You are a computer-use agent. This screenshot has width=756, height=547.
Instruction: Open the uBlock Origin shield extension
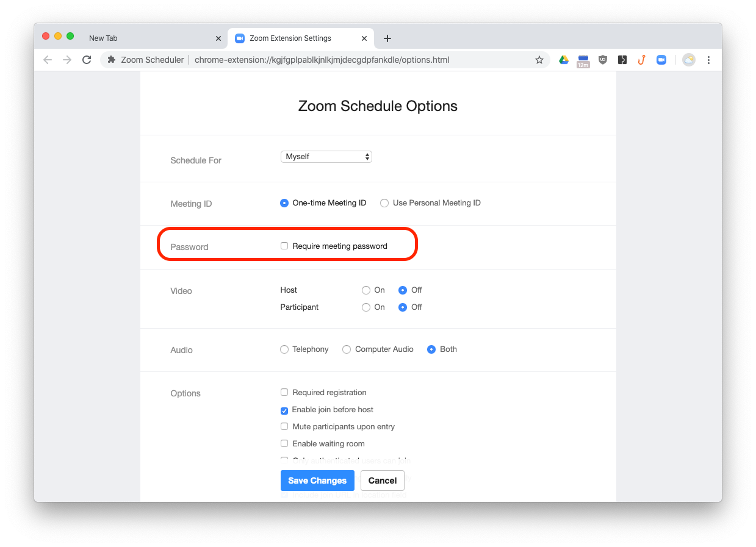[603, 60]
